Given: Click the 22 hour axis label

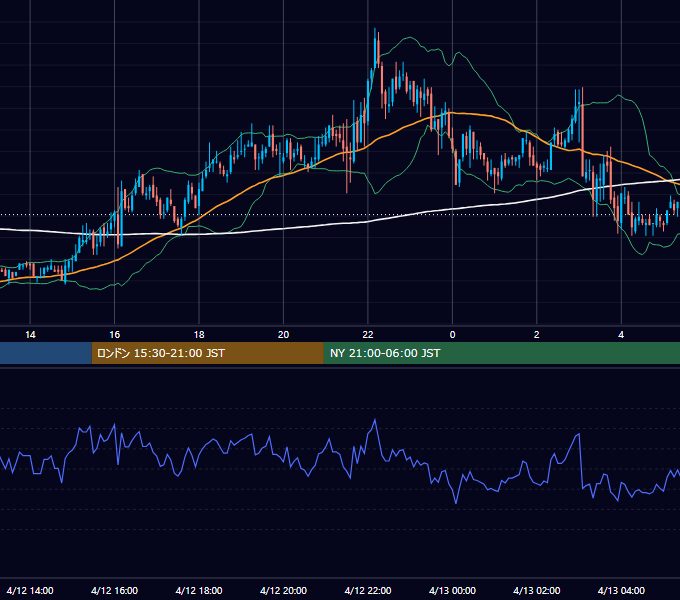Looking at the screenshot, I should (x=368, y=335).
